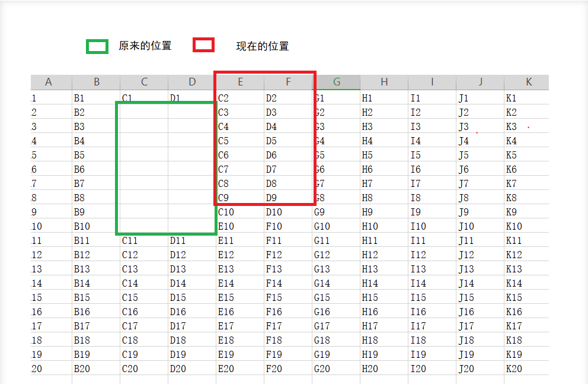
Task: Click cell containing K1
Action: [x=526, y=99]
